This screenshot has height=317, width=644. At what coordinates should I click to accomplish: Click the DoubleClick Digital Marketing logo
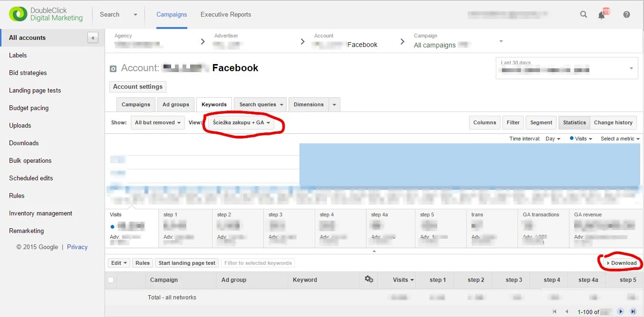pos(46,14)
